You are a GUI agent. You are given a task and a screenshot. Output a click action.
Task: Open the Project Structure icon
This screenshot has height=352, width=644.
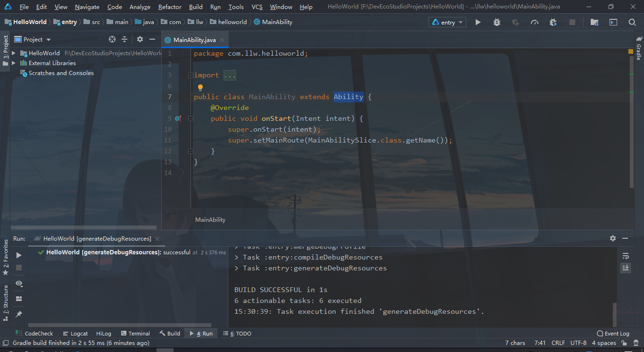click(594, 22)
